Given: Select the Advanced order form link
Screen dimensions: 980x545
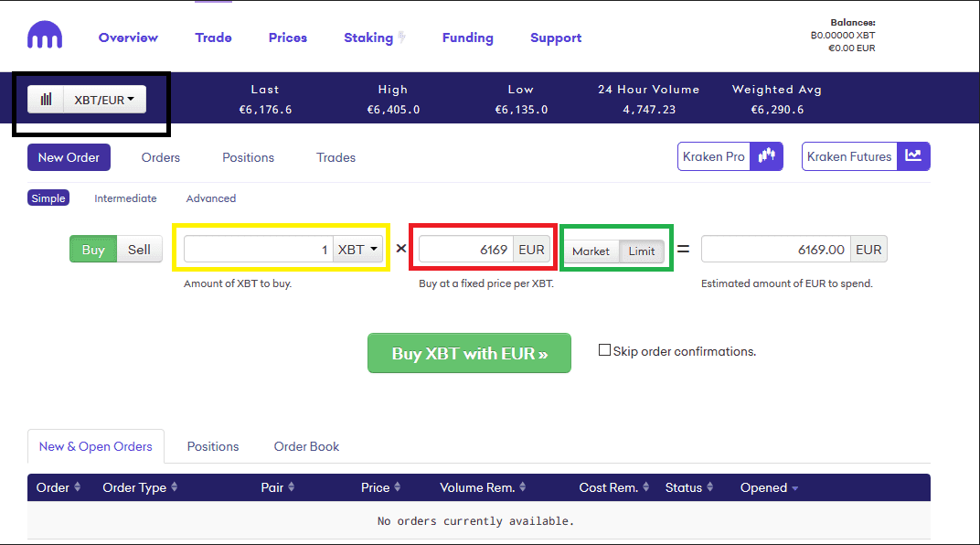Looking at the screenshot, I should click(x=210, y=198).
